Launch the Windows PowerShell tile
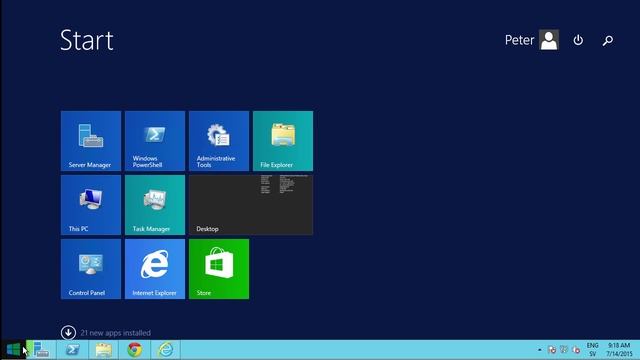This screenshot has width=640, height=360. (x=155, y=141)
